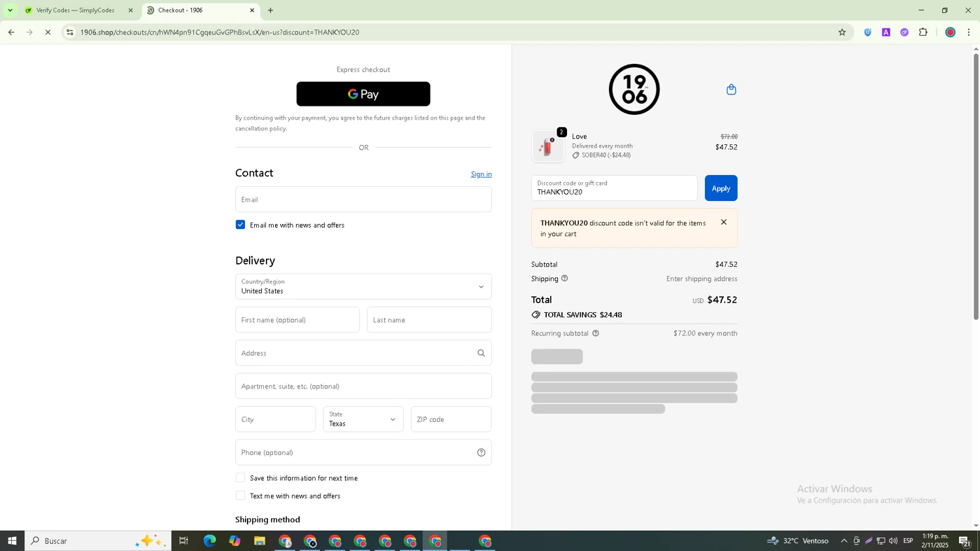The image size is (980, 551).
Task: Click the Sign in link
Action: tap(482, 174)
